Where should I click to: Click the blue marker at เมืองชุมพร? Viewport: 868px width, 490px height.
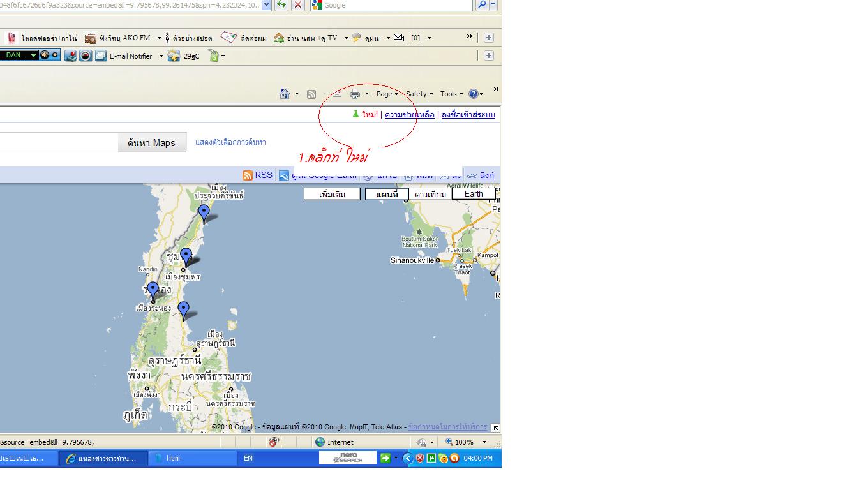(x=186, y=257)
